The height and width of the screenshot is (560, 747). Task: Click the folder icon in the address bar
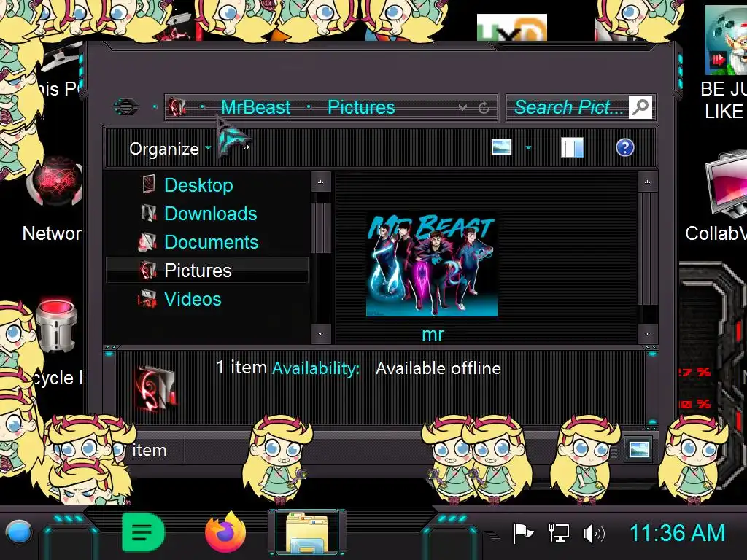click(177, 107)
